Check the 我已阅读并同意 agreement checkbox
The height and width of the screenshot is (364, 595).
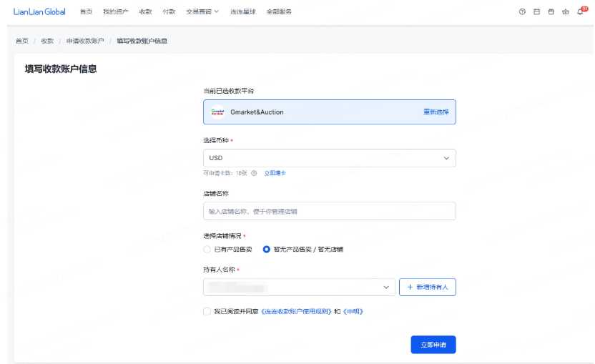click(x=207, y=312)
